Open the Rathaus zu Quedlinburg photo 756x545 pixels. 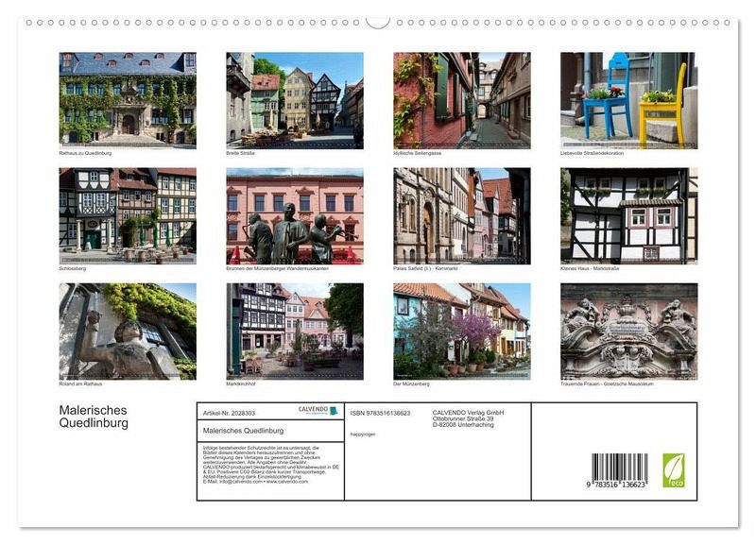coord(128,99)
